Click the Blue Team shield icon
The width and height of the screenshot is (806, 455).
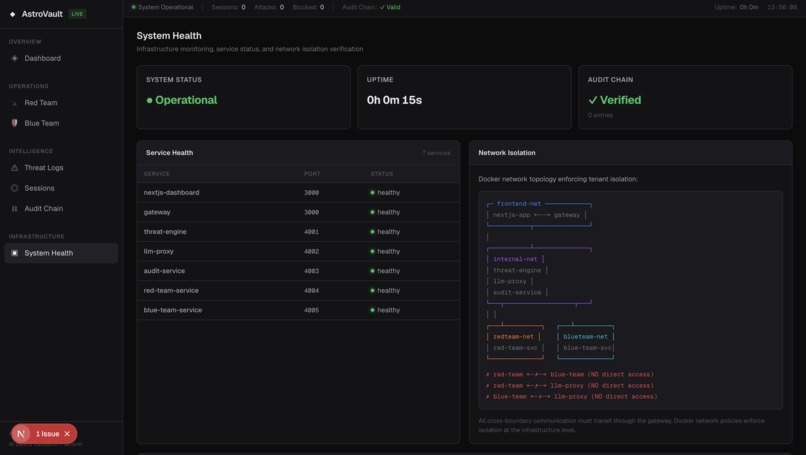14,123
